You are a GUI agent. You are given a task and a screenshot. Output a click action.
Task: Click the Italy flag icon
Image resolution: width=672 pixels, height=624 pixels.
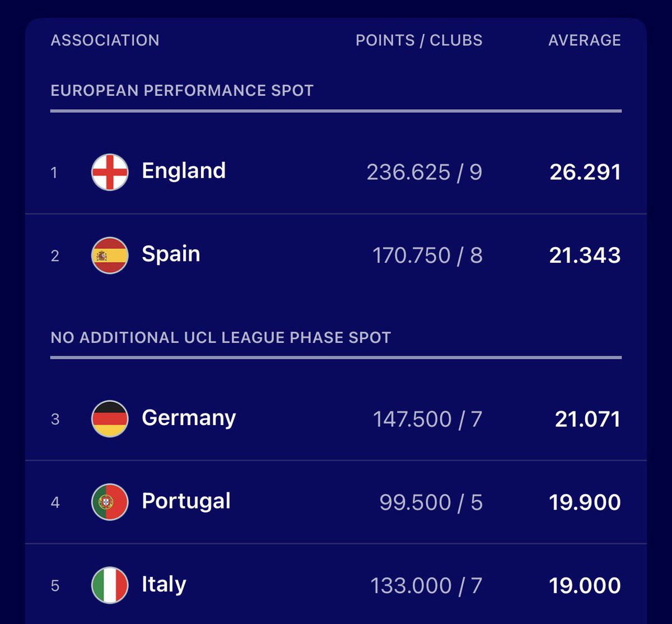click(110, 585)
